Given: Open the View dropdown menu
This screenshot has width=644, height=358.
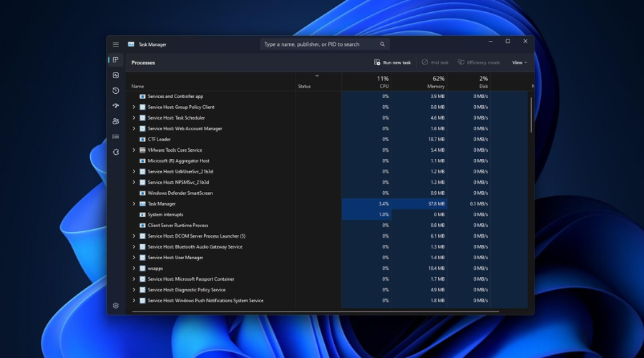Looking at the screenshot, I should coord(519,62).
